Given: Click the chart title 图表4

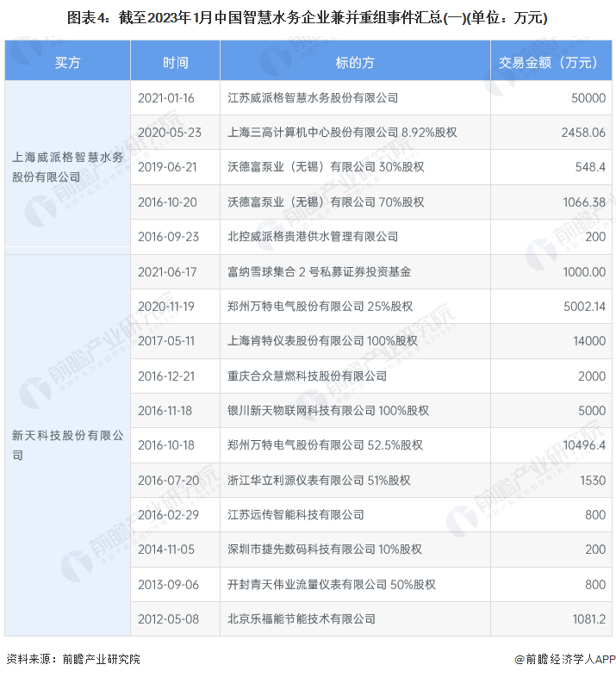Looking at the screenshot, I should point(307,18).
